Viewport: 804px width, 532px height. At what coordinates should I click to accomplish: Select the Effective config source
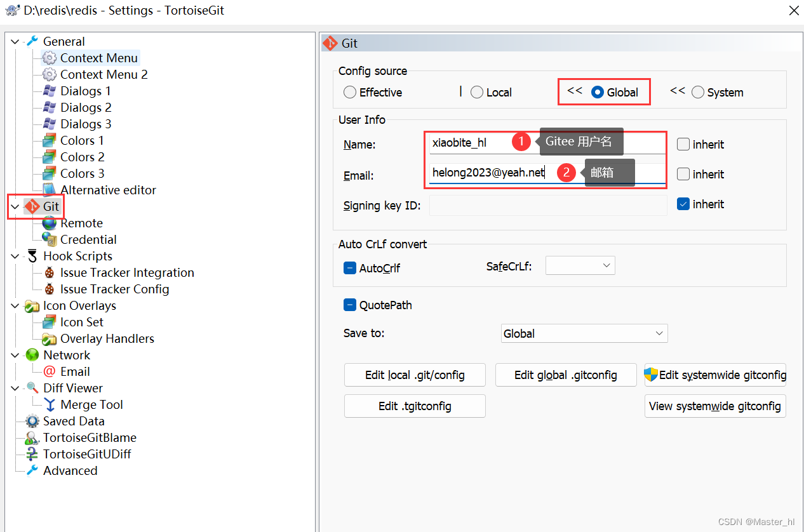click(x=349, y=92)
